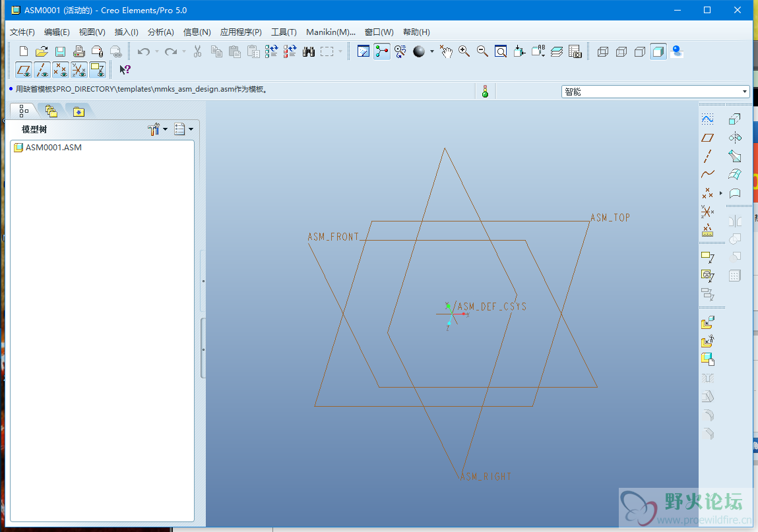758x532 pixels.
Task: Switch to shading display style
Action: 658,51
